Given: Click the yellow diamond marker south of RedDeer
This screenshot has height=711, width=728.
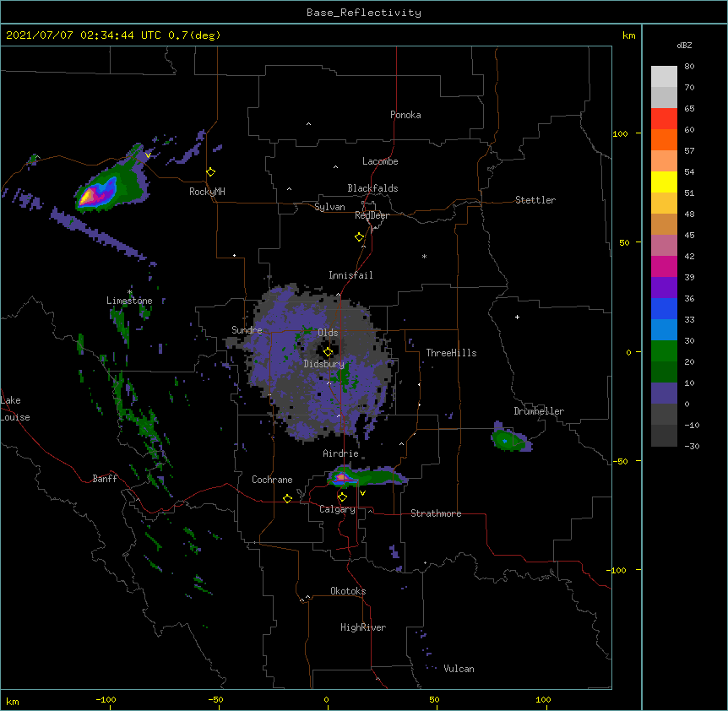Looking at the screenshot, I should 360,237.
